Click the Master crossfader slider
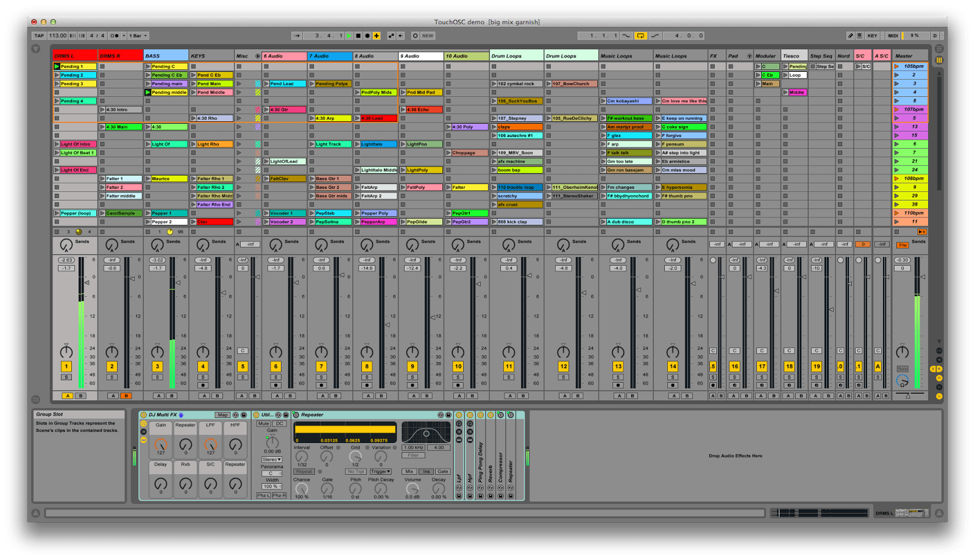 tap(907, 396)
